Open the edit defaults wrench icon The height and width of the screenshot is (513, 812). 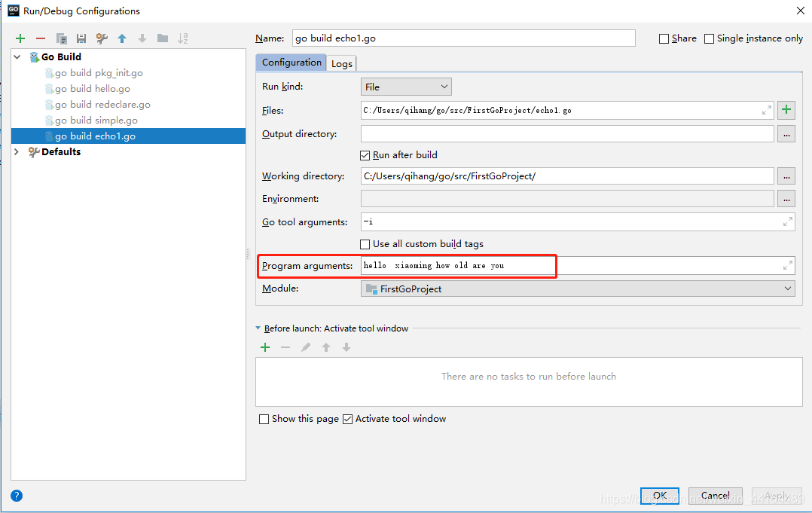click(102, 38)
